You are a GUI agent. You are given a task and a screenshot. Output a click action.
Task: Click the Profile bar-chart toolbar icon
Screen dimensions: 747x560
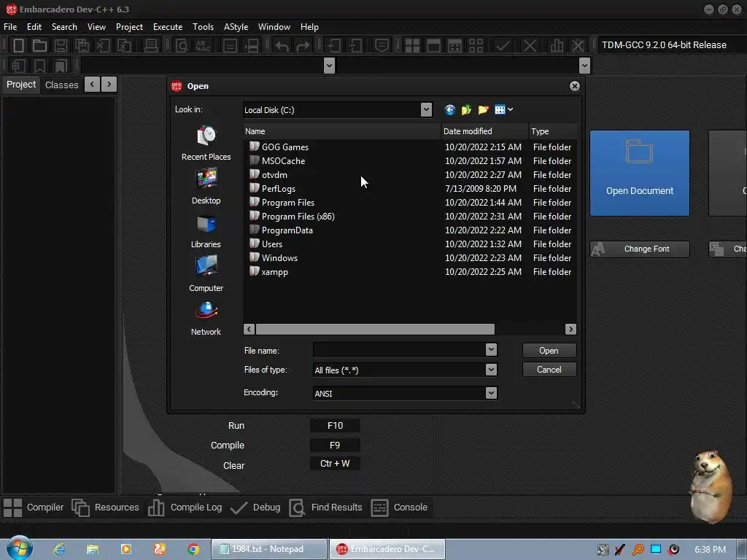(x=556, y=46)
